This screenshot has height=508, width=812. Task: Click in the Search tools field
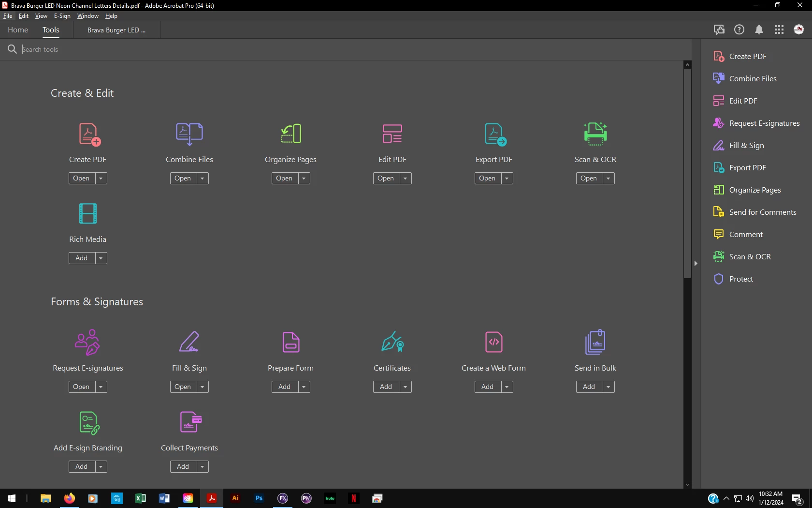point(356,49)
